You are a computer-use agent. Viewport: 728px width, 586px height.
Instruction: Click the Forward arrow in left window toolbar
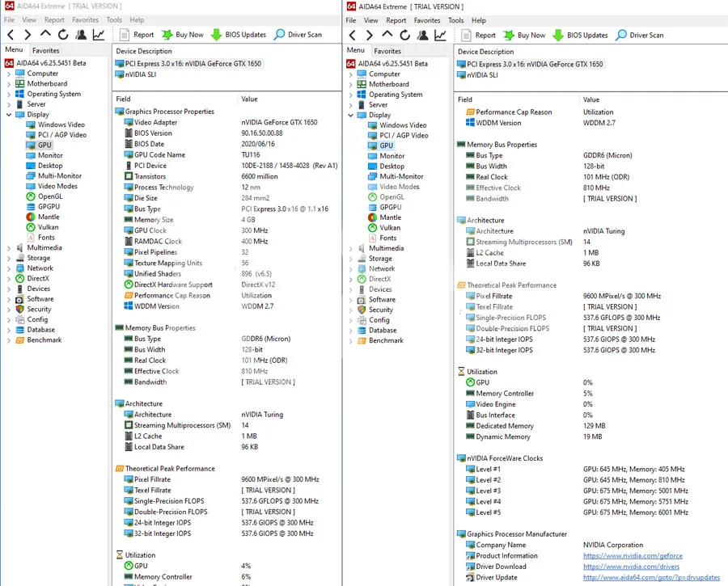[x=28, y=34]
